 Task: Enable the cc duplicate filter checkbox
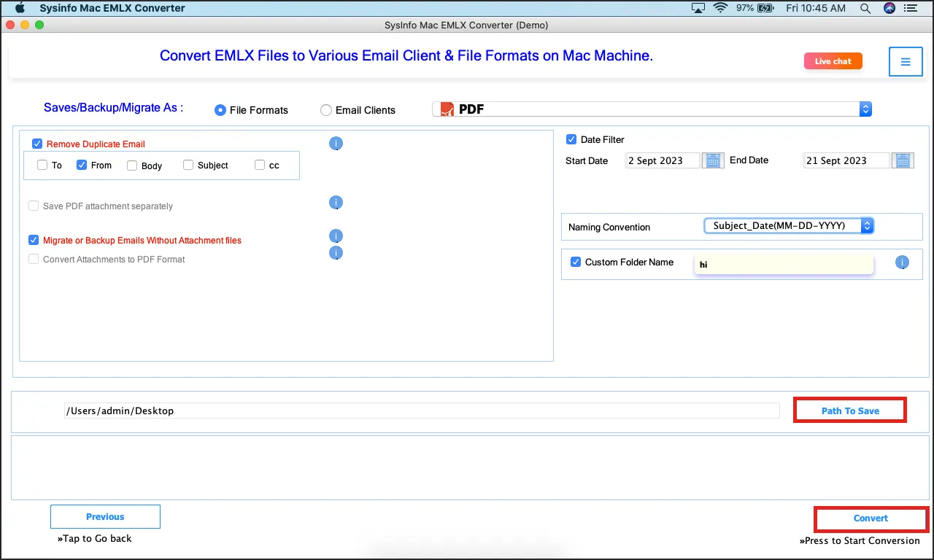[260, 165]
